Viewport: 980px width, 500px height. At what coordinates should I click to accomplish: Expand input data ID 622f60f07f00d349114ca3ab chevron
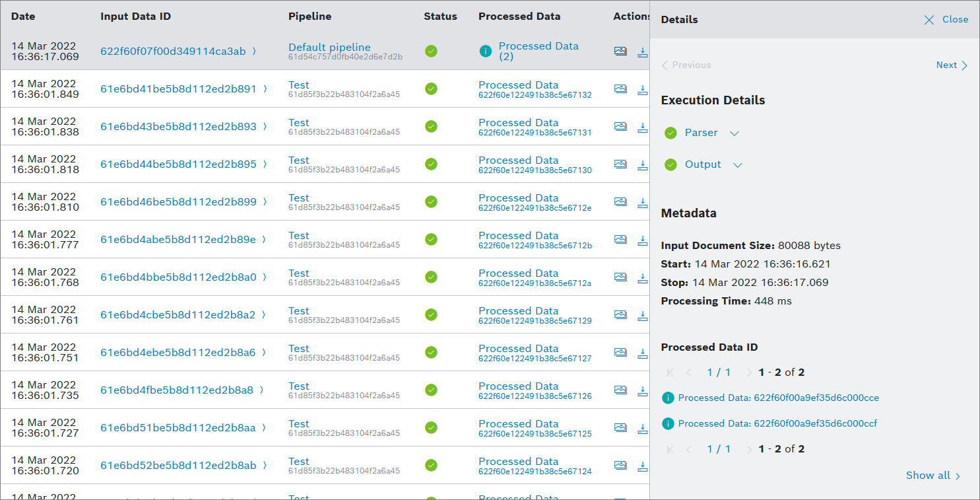pyautogui.click(x=255, y=52)
